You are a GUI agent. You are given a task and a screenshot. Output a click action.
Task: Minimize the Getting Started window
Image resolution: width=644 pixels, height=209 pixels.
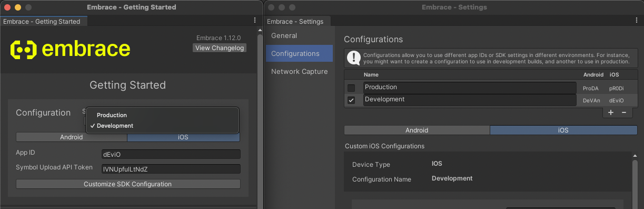[18, 7]
